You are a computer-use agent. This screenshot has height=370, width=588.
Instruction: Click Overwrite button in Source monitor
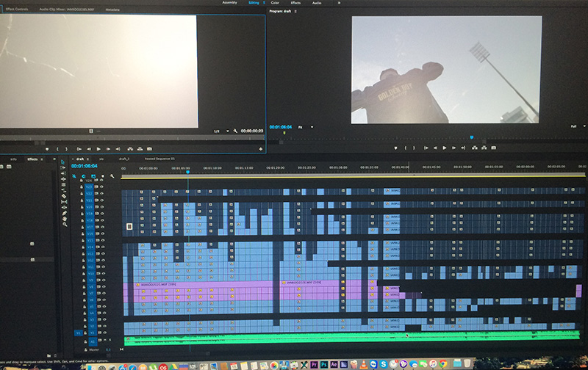tap(140, 149)
